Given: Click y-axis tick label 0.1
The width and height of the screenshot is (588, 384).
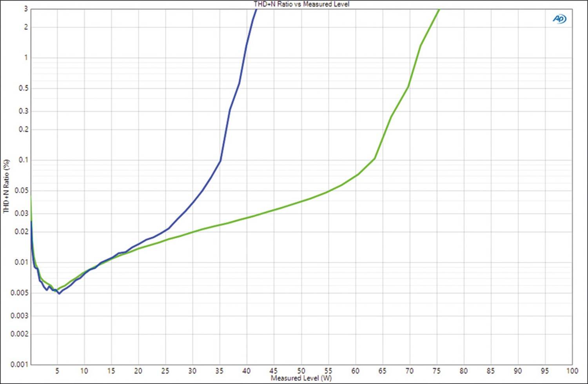Looking at the screenshot, I should coord(24,160).
